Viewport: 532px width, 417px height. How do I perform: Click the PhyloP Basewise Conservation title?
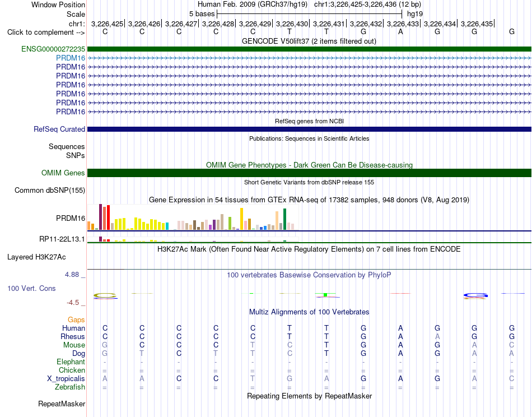click(309, 275)
